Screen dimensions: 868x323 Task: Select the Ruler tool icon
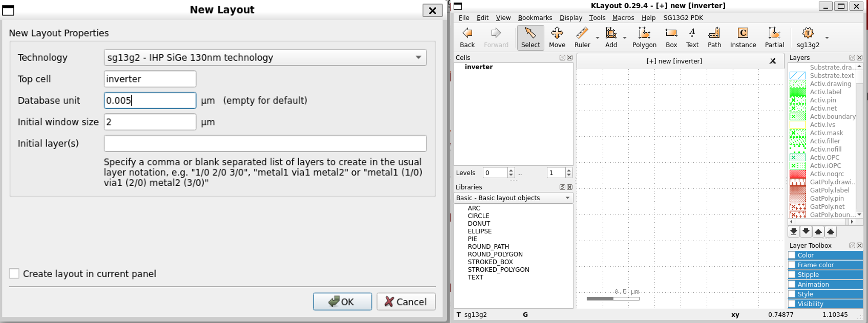tap(582, 37)
